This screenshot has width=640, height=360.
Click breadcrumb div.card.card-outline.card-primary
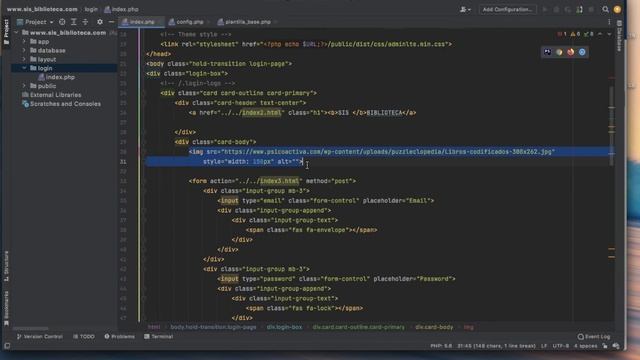tap(358, 327)
